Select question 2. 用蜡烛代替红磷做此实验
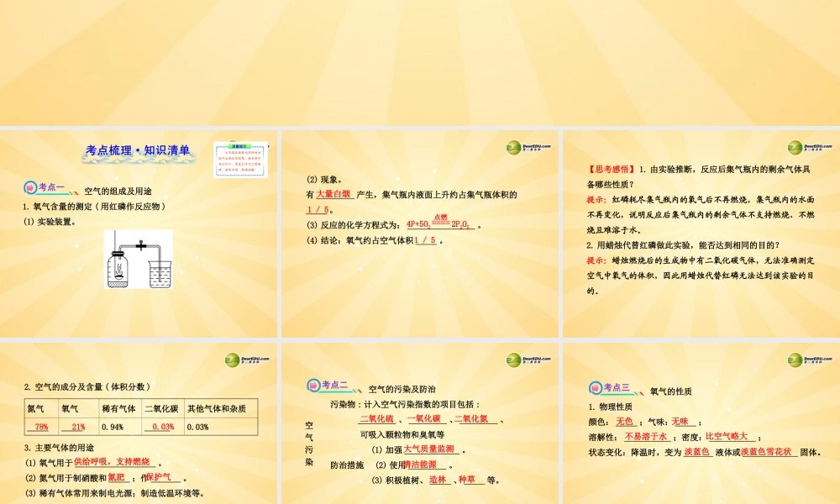Image resolution: width=840 pixels, height=504 pixels. tap(682, 245)
